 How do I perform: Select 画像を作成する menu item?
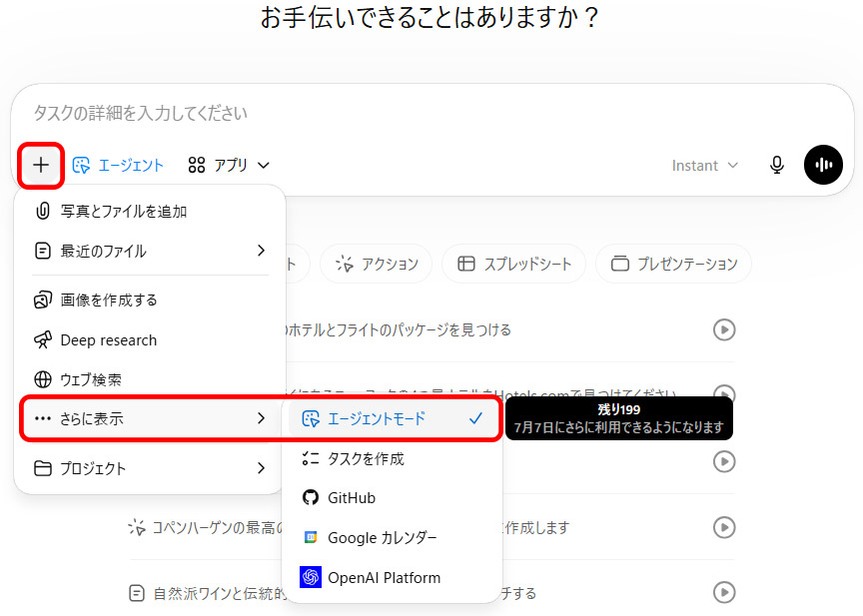(x=150, y=301)
